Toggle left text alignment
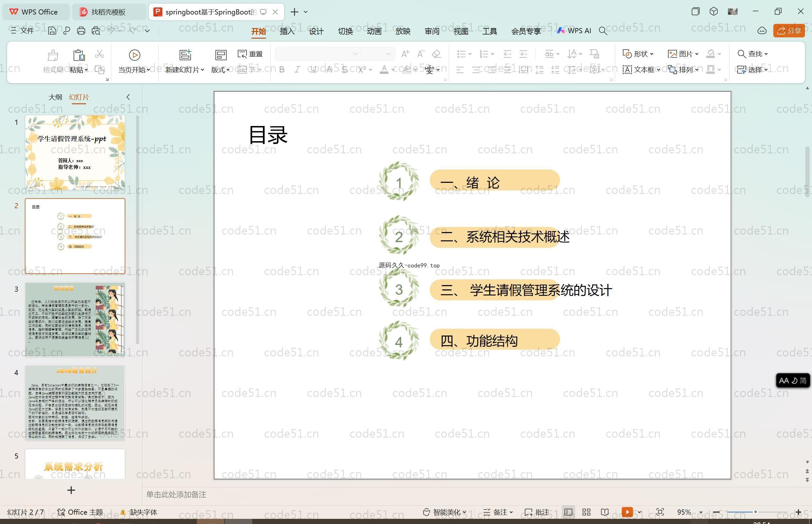Viewport: 812px width, 524px height. click(460, 70)
